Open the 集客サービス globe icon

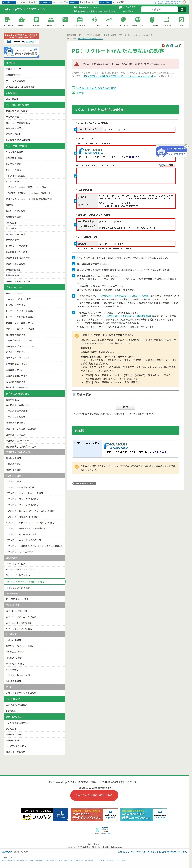coord(137,21)
